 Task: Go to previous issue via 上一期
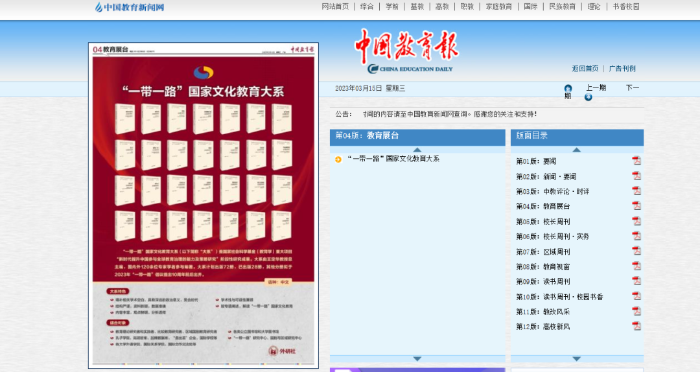(x=596, y=88)
